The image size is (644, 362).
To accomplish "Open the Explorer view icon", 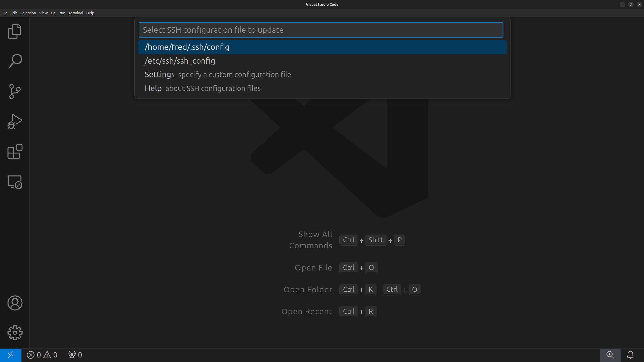I will click(x=15, y=31).
